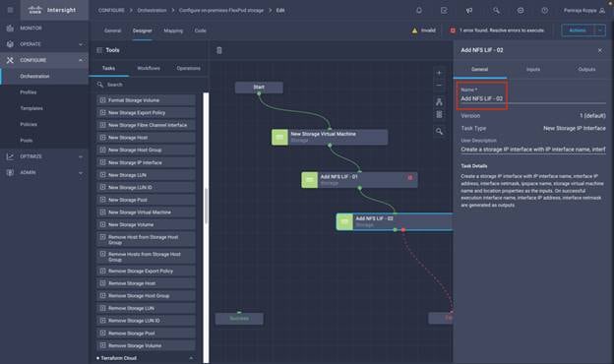Click the User Description text field
The image size is (614, 364).
(533, 150)
